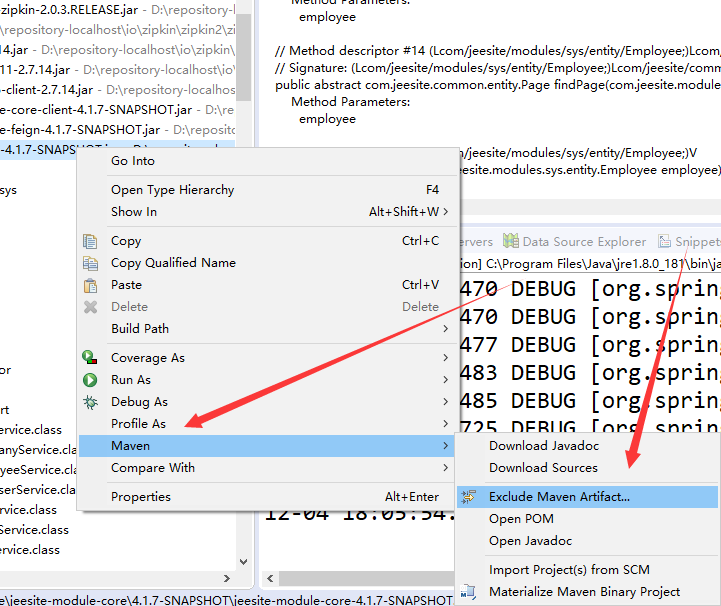Image resolution: width=721 pixels, height=606 pixels.
Task: Select the Maven menu entry
Action: [x=269, y=446]
